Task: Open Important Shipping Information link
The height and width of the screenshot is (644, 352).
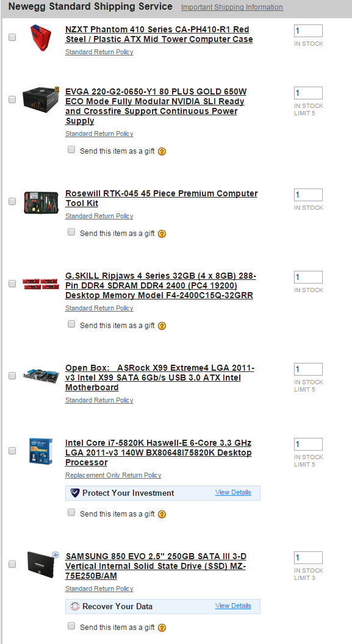Action: (x=232, y=7)
